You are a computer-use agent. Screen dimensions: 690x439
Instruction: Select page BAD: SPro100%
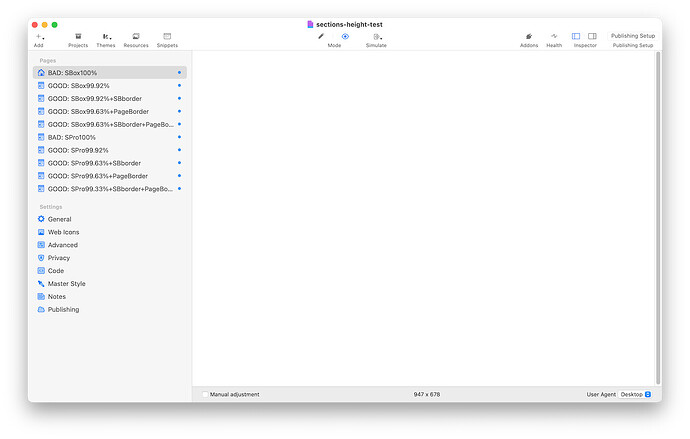(x=110, y=137)
